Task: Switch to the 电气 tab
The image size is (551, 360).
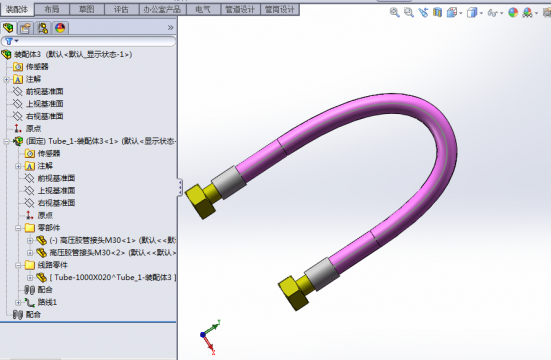Action: pos(203,9)
